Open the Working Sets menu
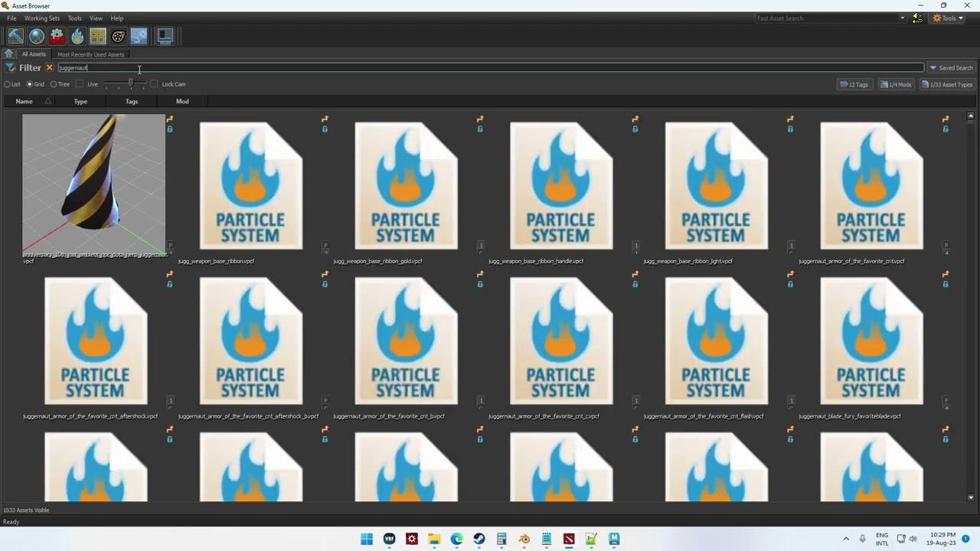Image resolution: width=980 pixels, height=551 pixels. [x=41, y=18]
